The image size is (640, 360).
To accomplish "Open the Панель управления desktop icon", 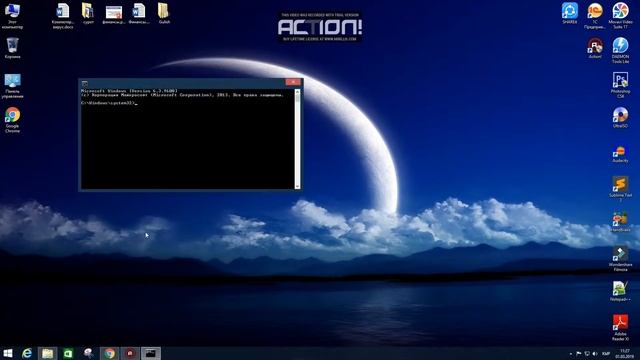I will 12,86.
